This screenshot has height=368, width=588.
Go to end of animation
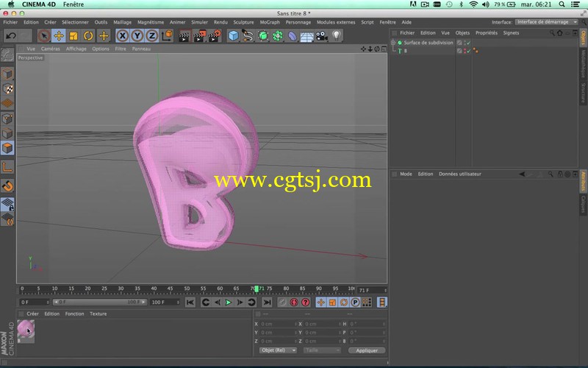click(x=267, y=302)
